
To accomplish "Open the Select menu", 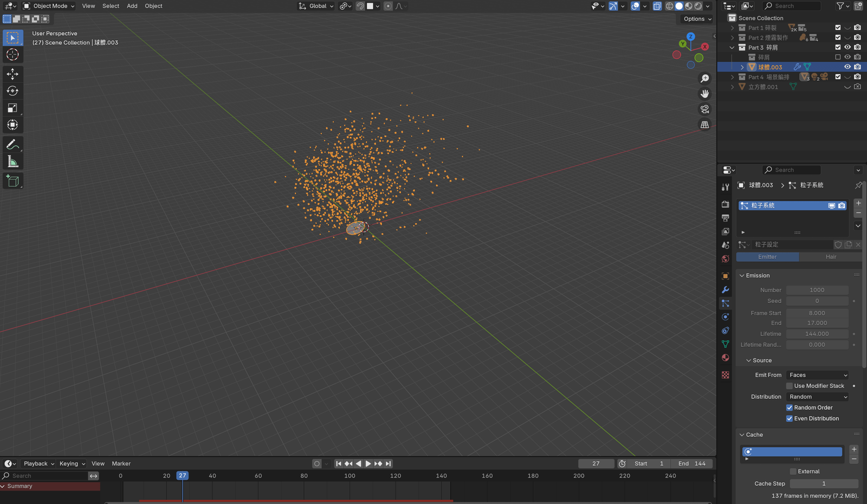I will pyautogui.click(x=111, y=6).
